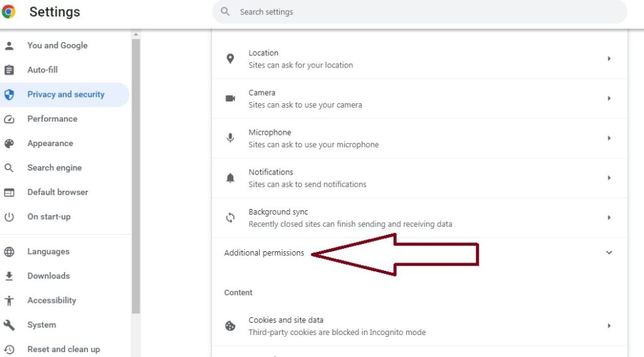Click 'Additional permissions' label

click(264, 253)
